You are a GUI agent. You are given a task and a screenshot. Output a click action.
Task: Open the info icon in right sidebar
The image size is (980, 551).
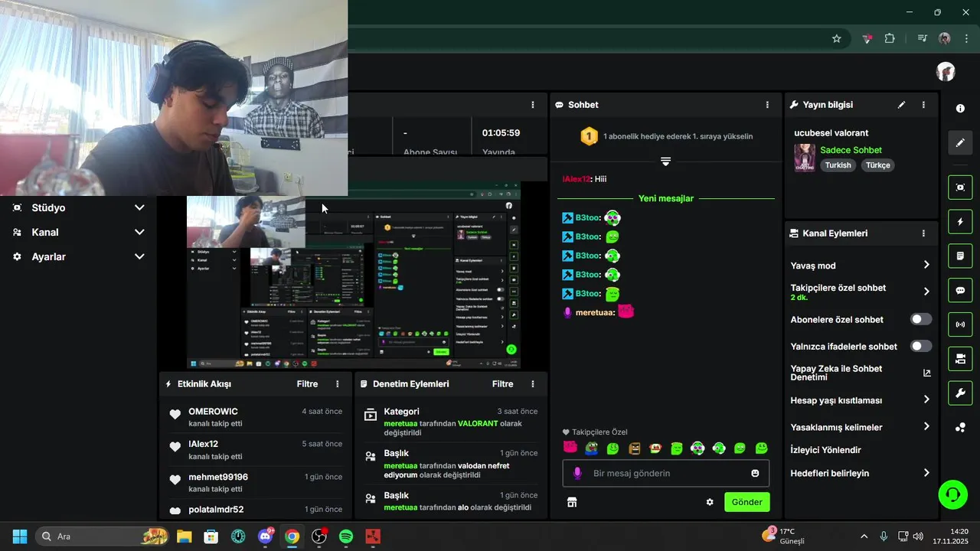tap(960, 109)
